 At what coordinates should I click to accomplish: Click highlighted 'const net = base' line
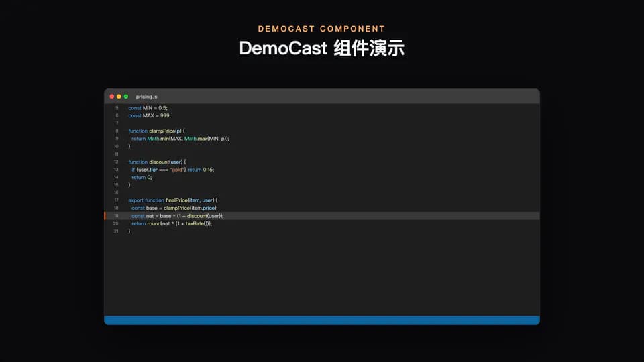tap(322, 216)
